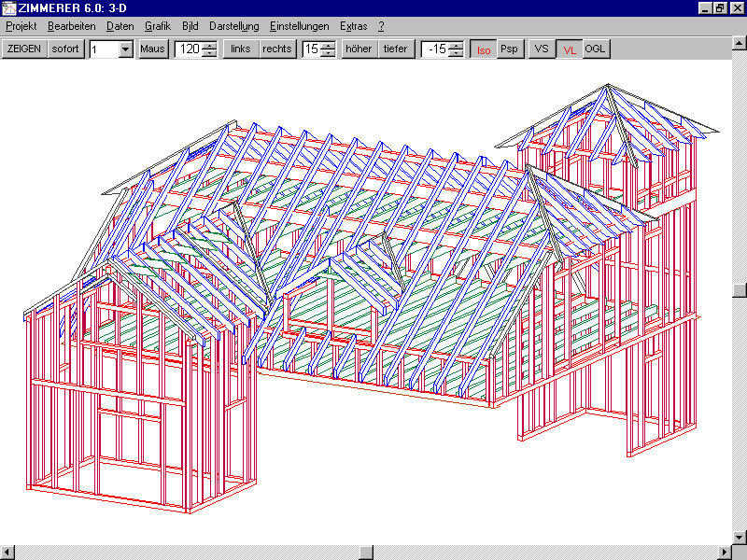Screen dimensions: 747x560
Task: Click the vertical scrollbar thumb
Action: [x=740, y=289]
